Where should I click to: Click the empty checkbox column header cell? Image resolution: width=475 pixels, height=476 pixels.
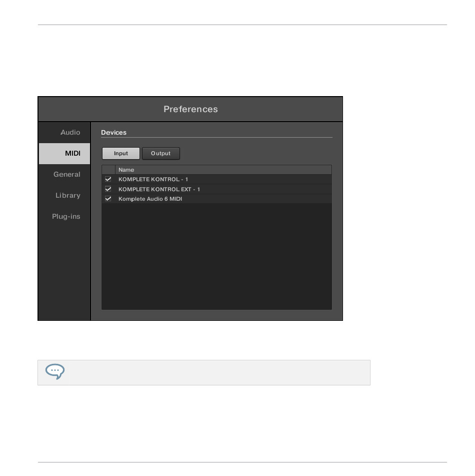[108, 170]
